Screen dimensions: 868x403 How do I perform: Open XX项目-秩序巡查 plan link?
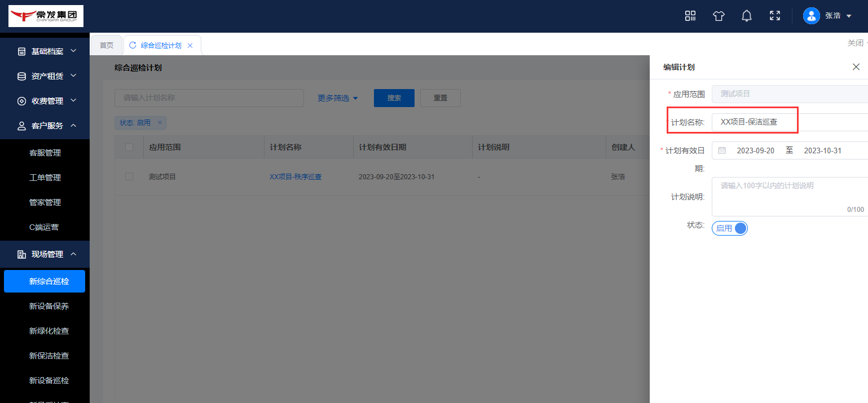(x=296, y=177)
